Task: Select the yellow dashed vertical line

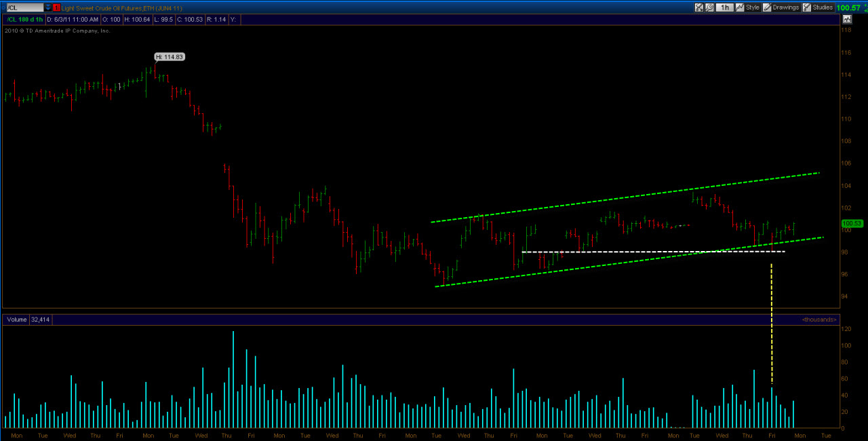Action: pyautogui.click(x=772, y=324)
